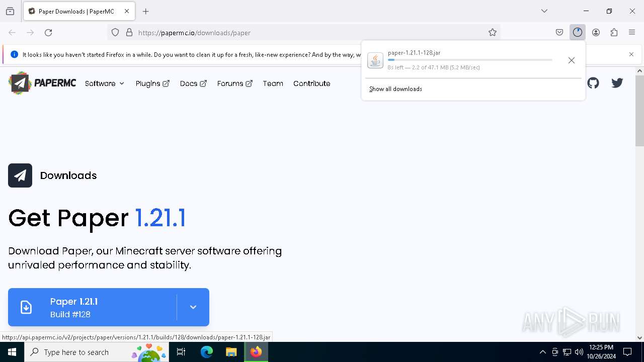This screenshot has width=644, height=362.
Task: Launch Microsoft Edge from taskbar
Action: (x=207, y=352)
